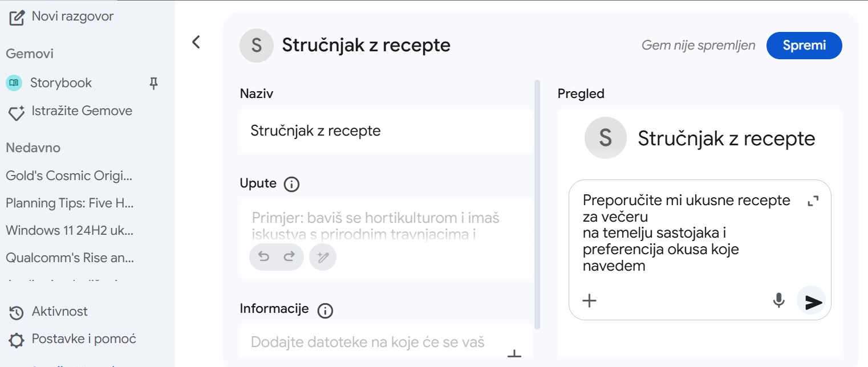
Task: Click the Naziv field with Stručnjak z recepte
Action: (387, 131)
